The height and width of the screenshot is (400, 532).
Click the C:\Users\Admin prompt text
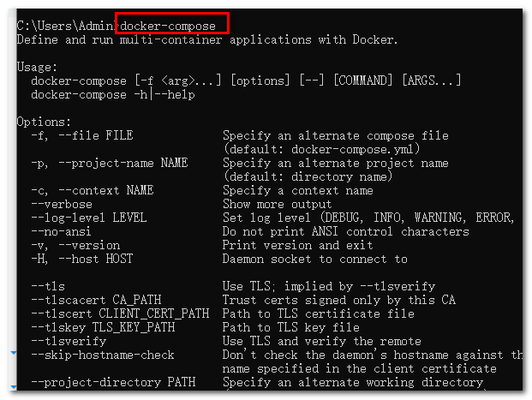(66, 26)
